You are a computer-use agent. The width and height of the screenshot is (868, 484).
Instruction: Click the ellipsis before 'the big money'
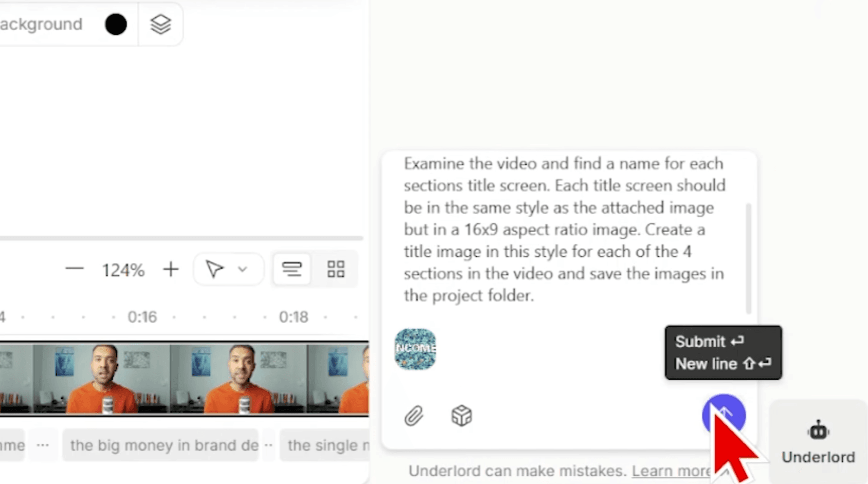pyautogui.click(x=43, y=445)
